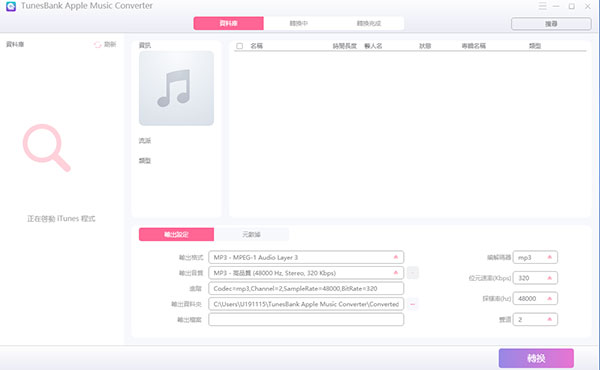The height and width of the screenshot is (370, 600).
Task: Click the output folder path field
Action: point(306,304)
